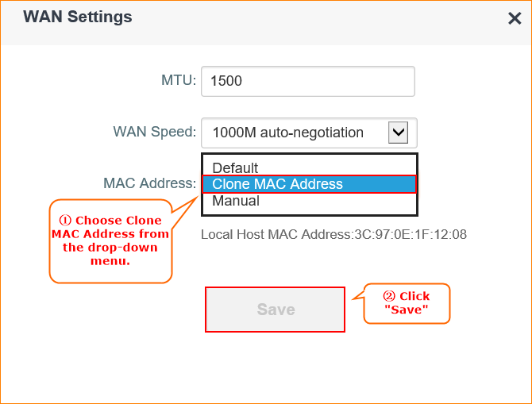Click the circled number one marker

tap(66, 221)
